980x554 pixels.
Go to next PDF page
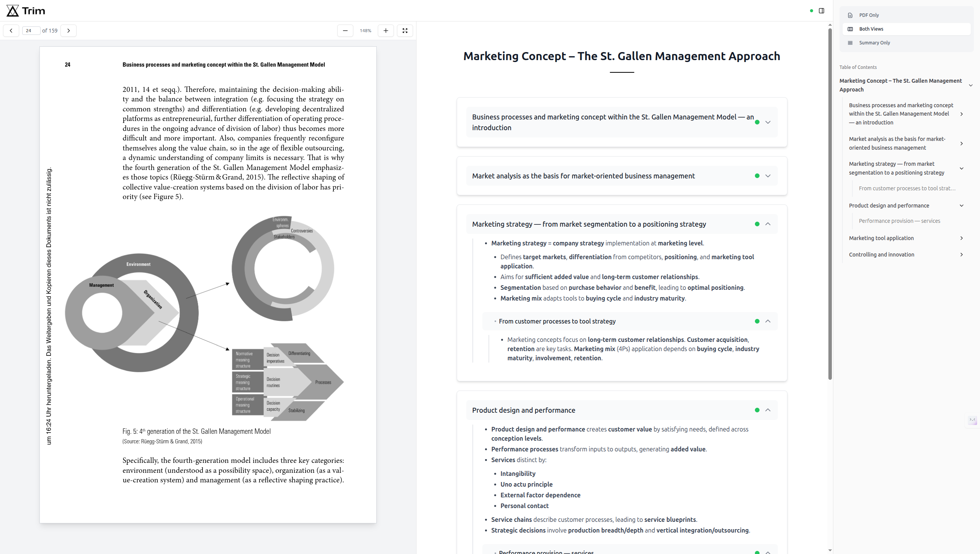click(69, 31)
